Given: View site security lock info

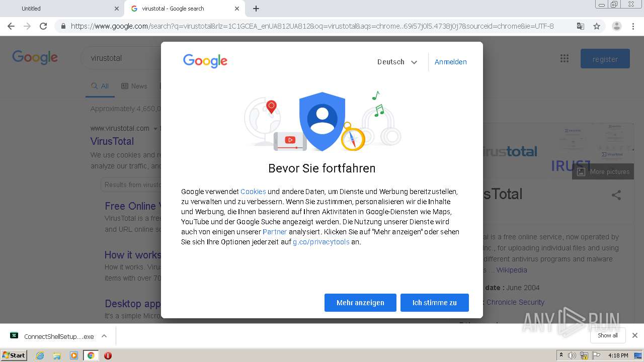Looking at the screenshot, I should point(63,26).
